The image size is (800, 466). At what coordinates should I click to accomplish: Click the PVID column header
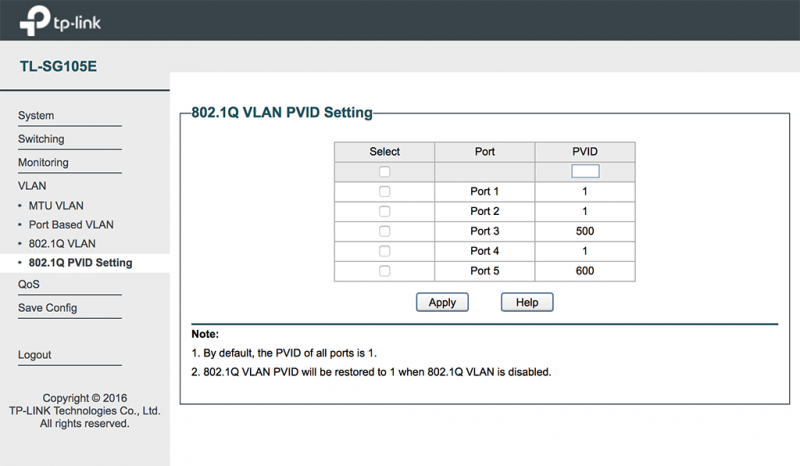pos(585,152)
